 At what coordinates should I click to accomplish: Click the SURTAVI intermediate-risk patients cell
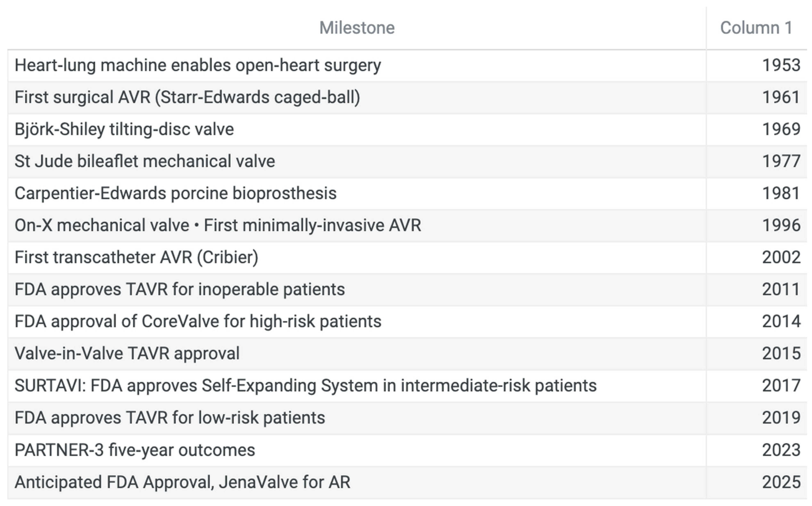pos(306,386)
